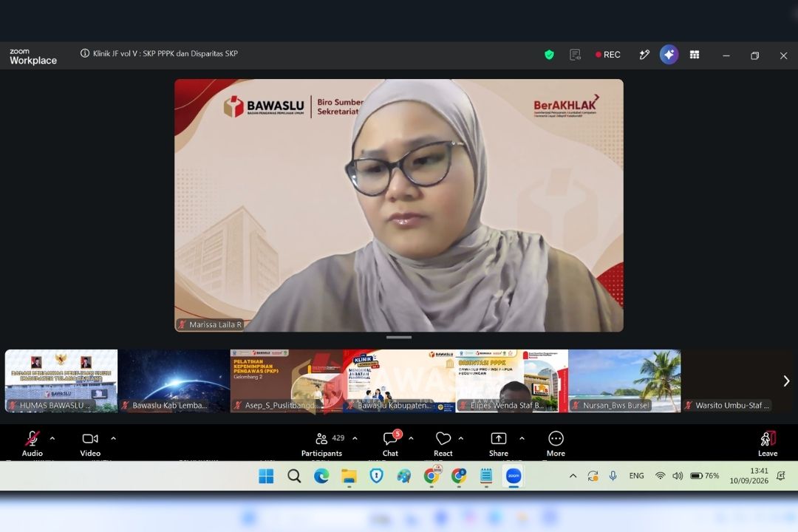Change layout with the View grid icon
This screenshot has height=532, width=798.
point(694,55)
